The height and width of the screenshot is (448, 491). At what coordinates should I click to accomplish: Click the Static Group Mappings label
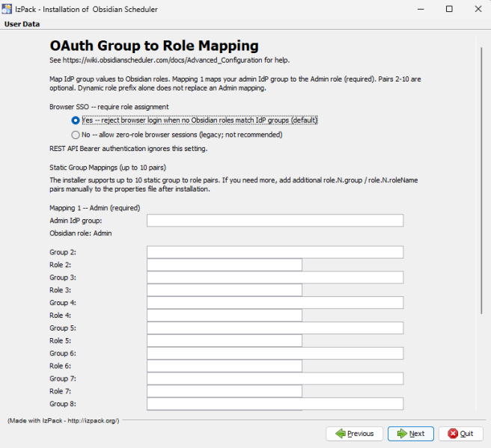tap(108, 168)
